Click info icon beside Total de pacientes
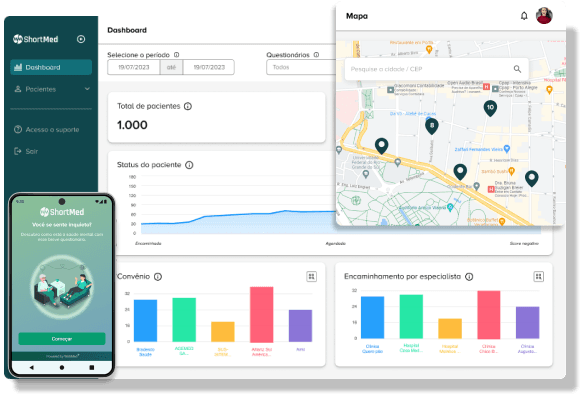This screenshot has width=581, height=395. pyautogui.click(x=188, y=106)
